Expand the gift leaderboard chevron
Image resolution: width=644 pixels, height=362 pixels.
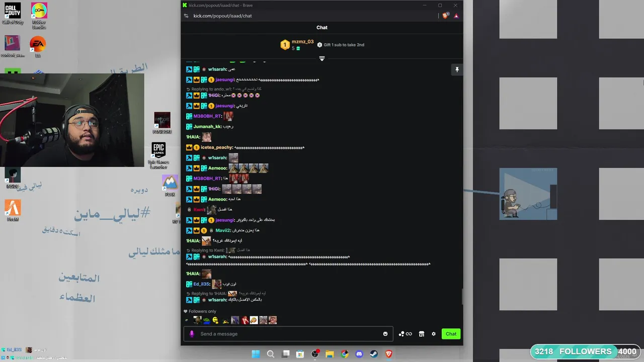pos(322,59)
